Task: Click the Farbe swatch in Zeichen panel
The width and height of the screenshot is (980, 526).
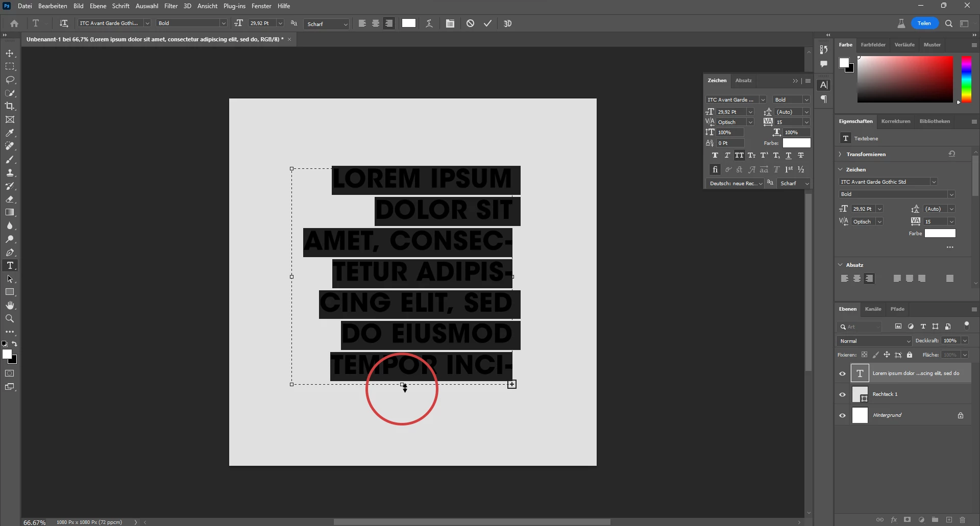Action: coord(796,143)
